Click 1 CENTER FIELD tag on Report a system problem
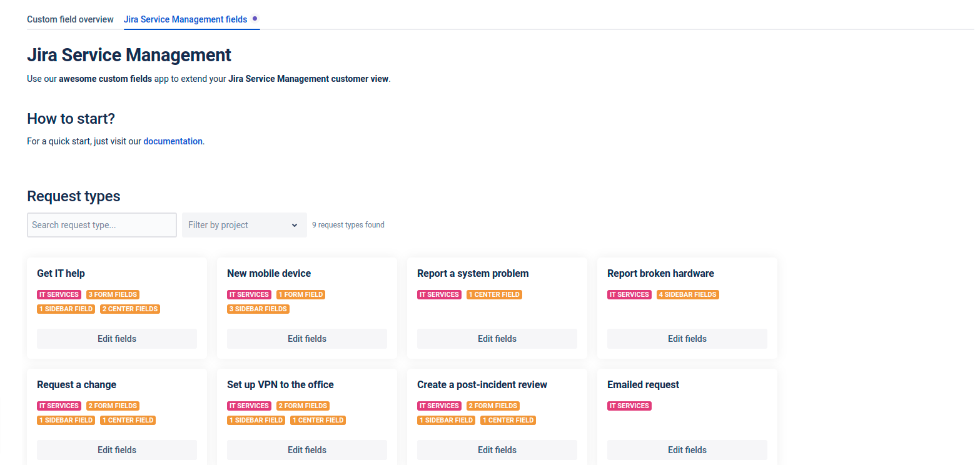This screenshot has height=465, width=980. pyautogui.click(x=494, y=294)
